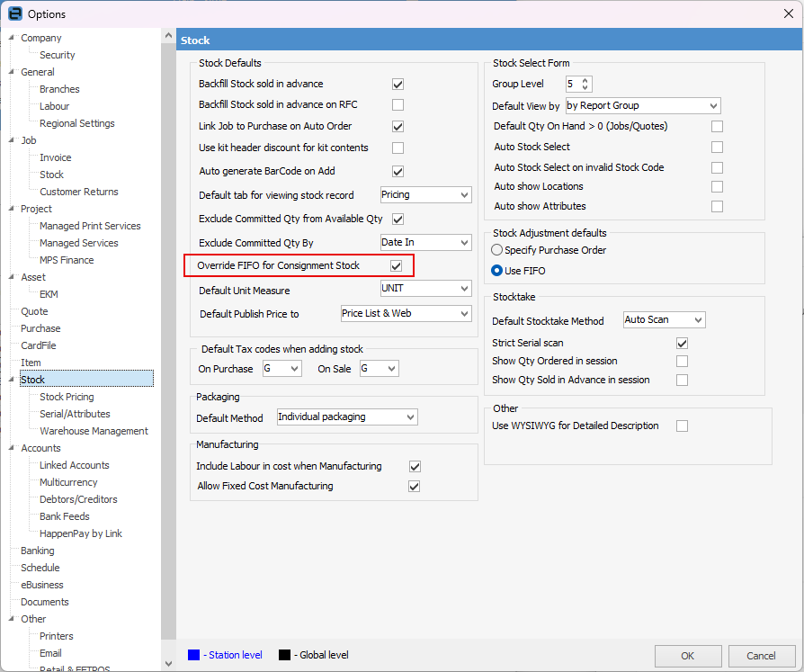The image size is (804, 672).
Task: Open the Default View by dropdown
Action: pos(643,105)
